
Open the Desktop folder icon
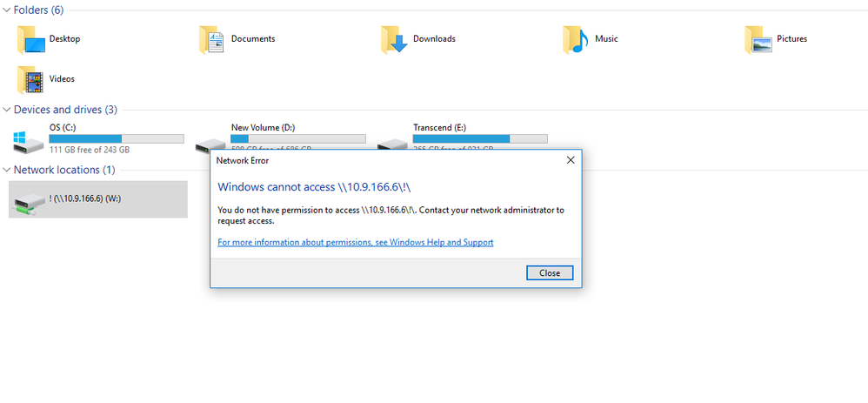click(30, 40)
